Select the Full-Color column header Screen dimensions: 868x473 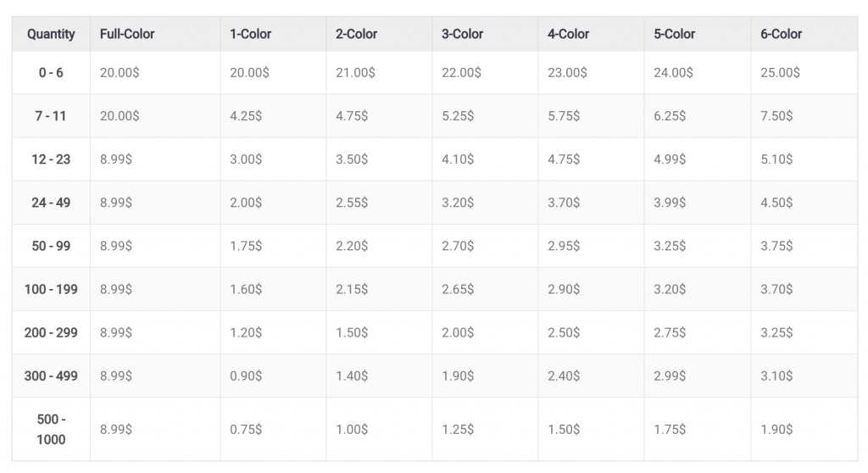(x=127, y=34)
